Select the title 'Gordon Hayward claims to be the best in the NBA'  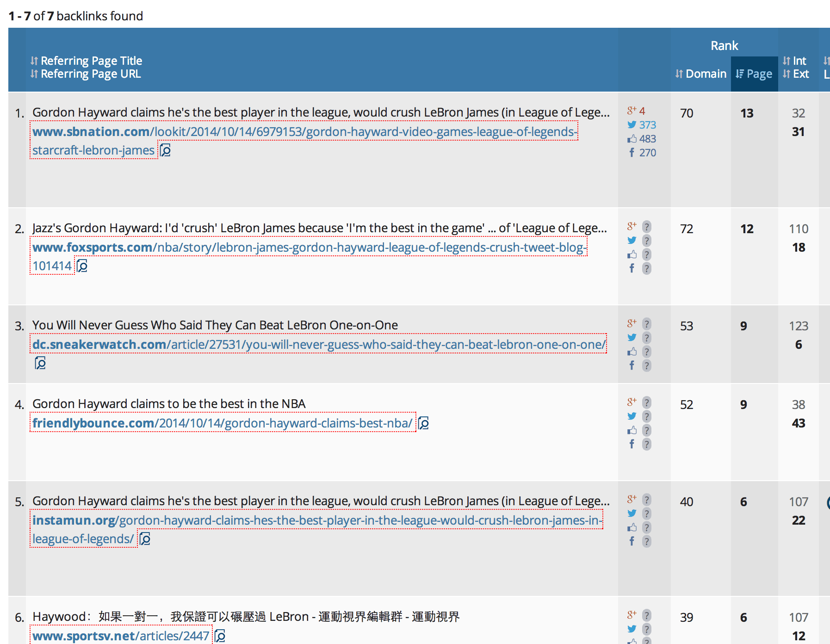[x=169, y=404]
